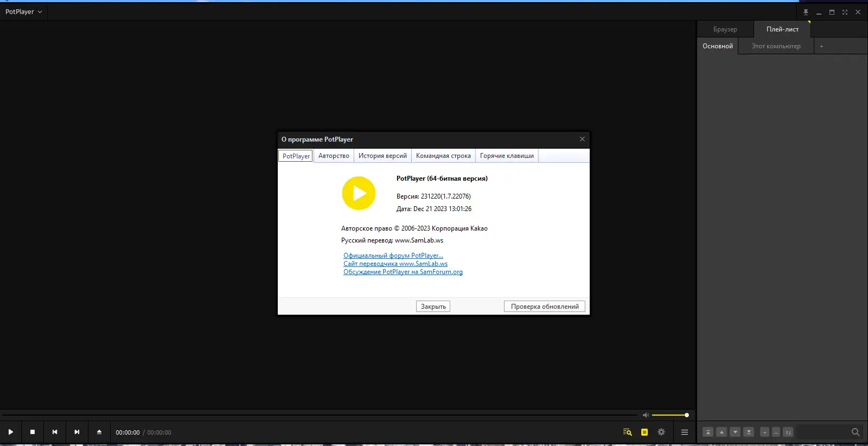This screenshot has width=868, height=446.
Task: Move playlist item to the bottom
Action: coord(749,432)
